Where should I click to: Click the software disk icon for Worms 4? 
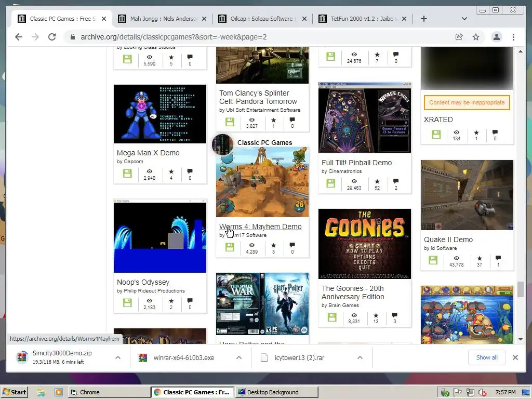230,247
